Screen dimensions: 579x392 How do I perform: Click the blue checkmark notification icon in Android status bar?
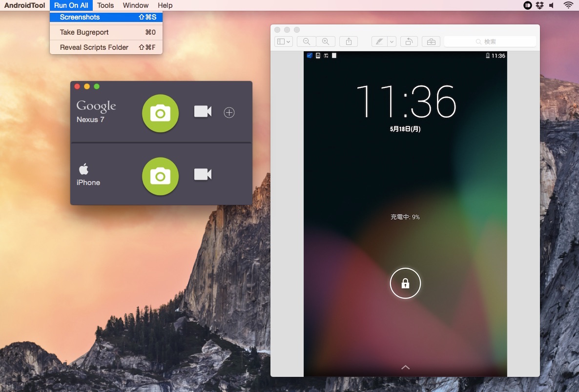310,55
